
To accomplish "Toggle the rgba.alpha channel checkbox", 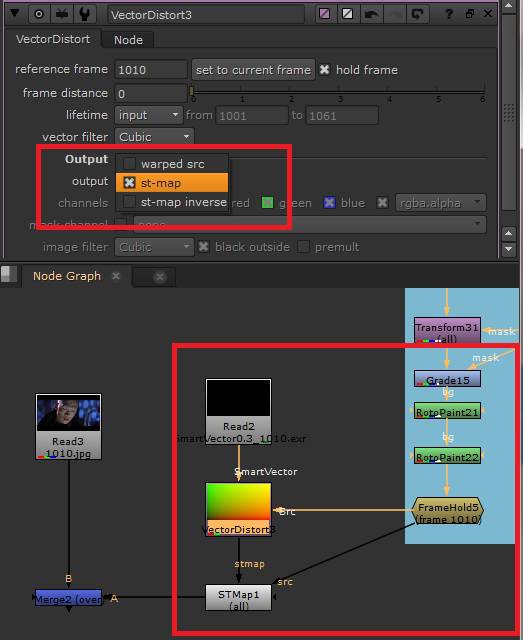I will pyautogui.click(x=382, y=202).
